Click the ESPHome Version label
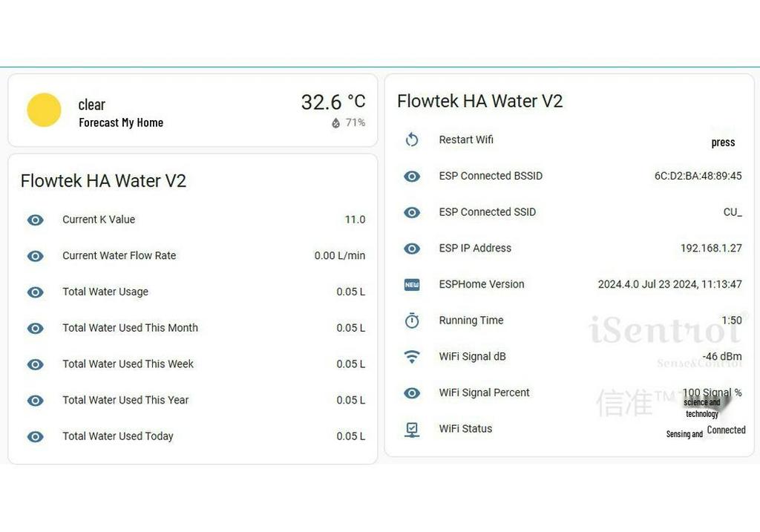Image resolution: width=760 pixels, height=532 pixels. point(482,284)
